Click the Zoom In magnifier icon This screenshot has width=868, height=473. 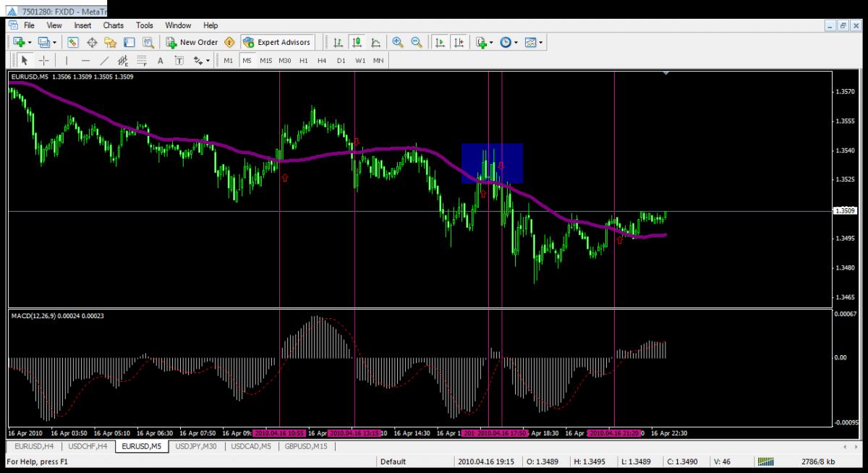point(397,43)
